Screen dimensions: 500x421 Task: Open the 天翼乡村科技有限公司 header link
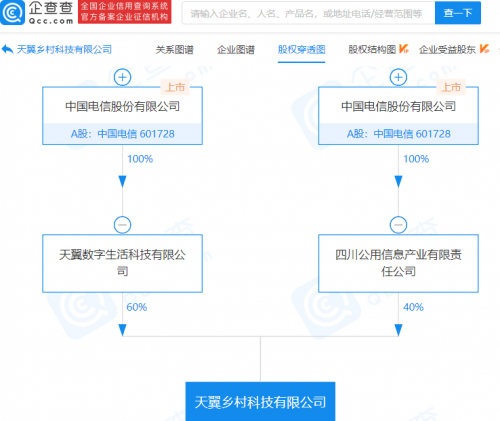click(64, 50)
